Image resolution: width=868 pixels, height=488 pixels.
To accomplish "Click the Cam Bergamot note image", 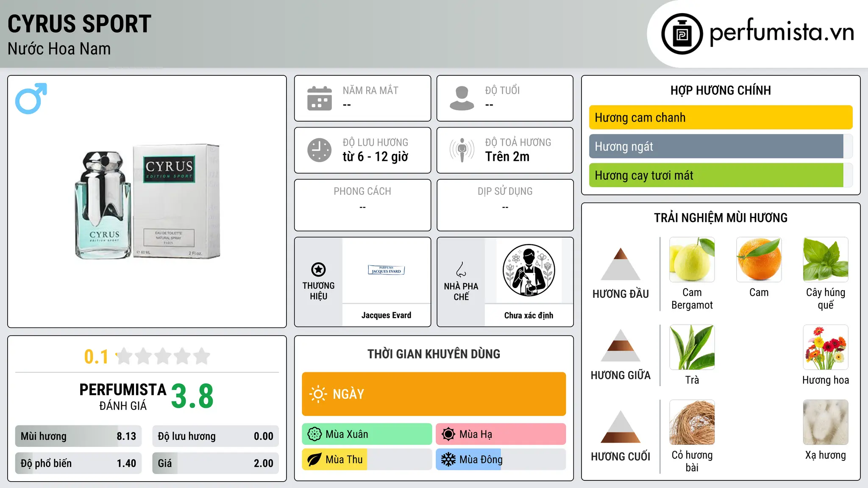I will [x=692, y=260].
